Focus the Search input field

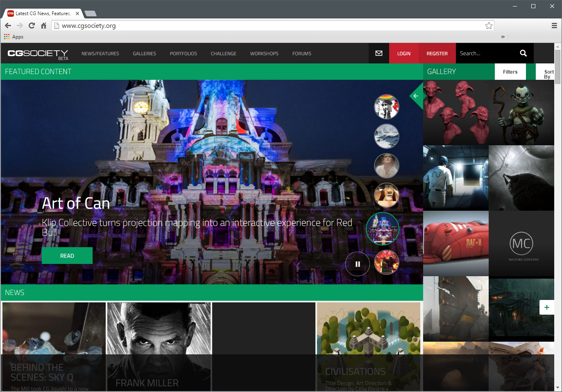click(485, 53)
